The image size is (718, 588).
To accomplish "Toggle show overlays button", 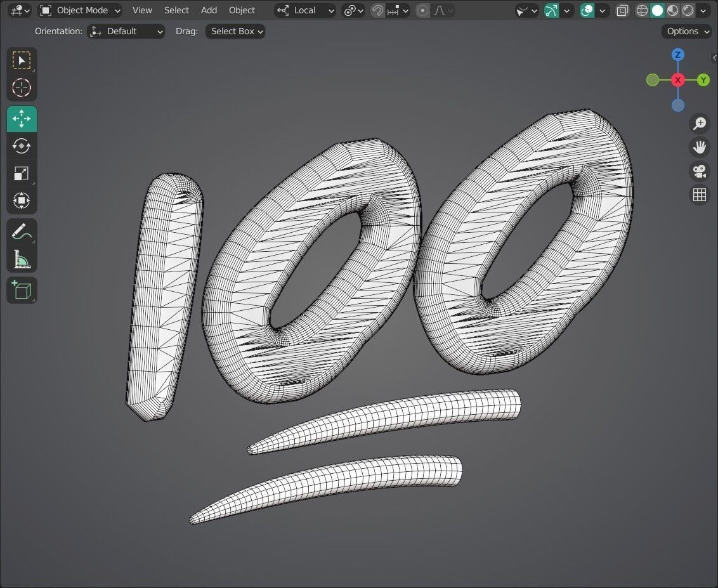I will [587, 11].
